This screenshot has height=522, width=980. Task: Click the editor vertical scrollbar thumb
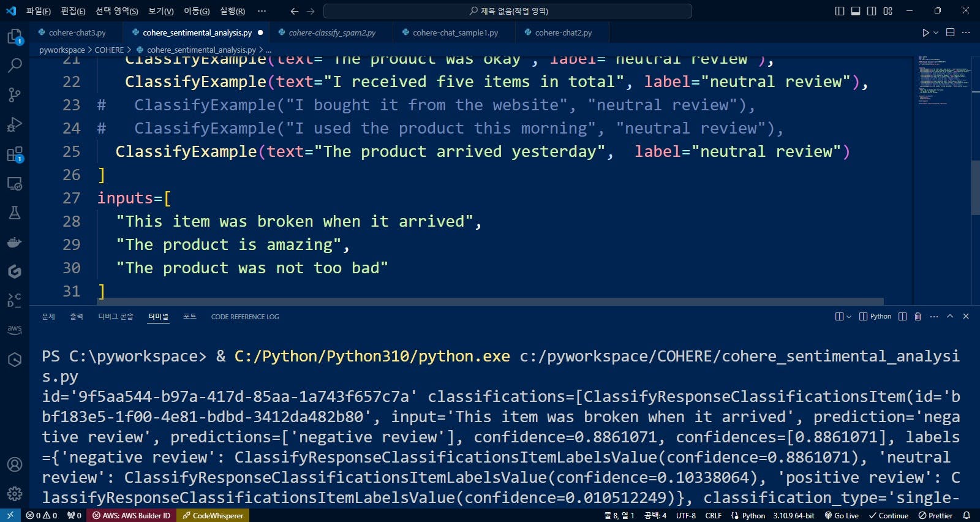click(976, 187)
